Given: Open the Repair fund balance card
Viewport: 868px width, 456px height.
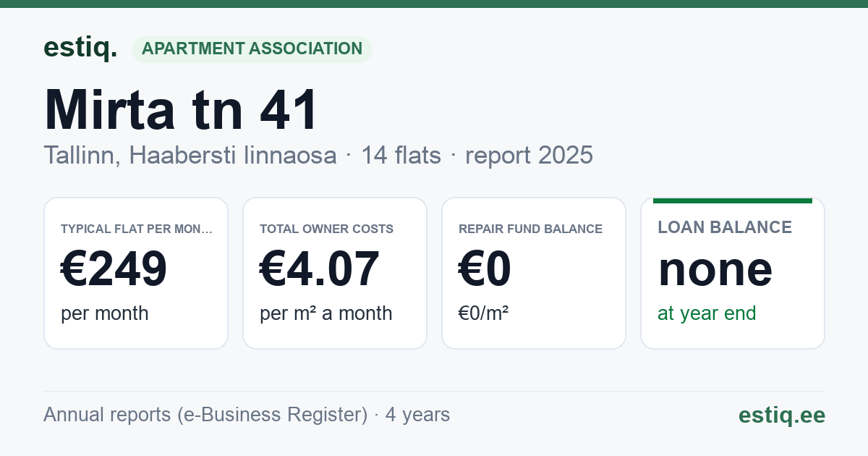Looking at the screenshot, I should pos(534,273).
